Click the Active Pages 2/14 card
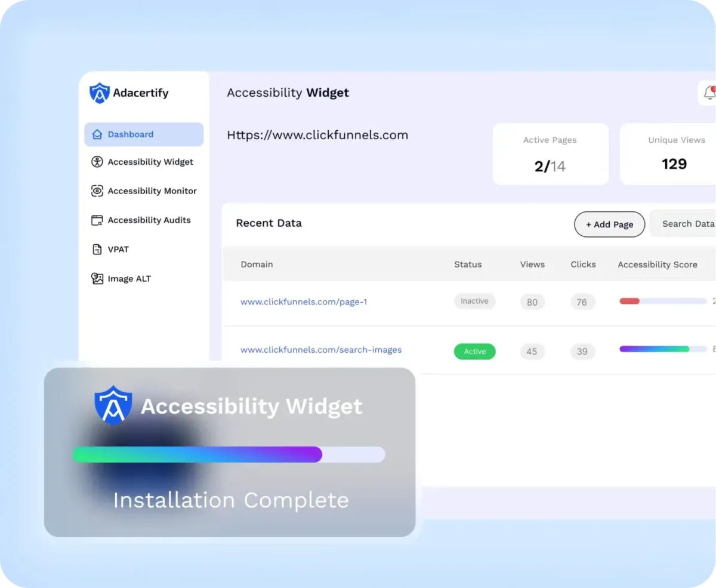The height and width of the screenshot is (588, 716). tap(551, 154)
